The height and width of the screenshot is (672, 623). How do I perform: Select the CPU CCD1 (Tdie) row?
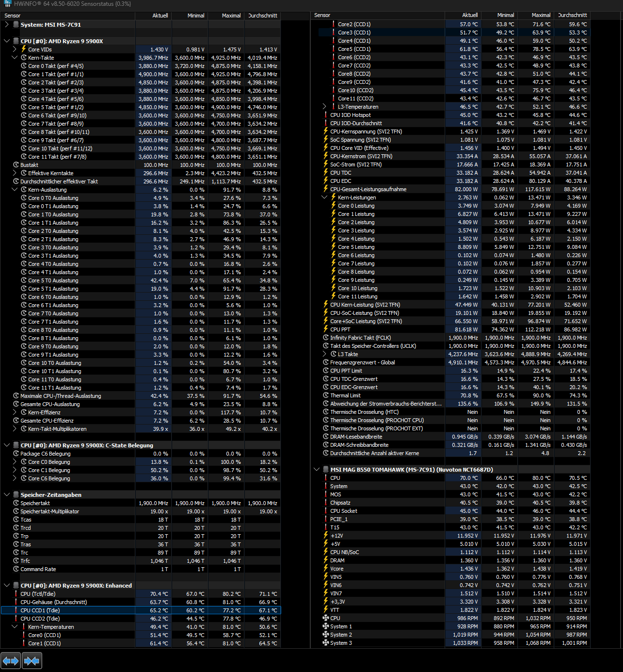141,610
